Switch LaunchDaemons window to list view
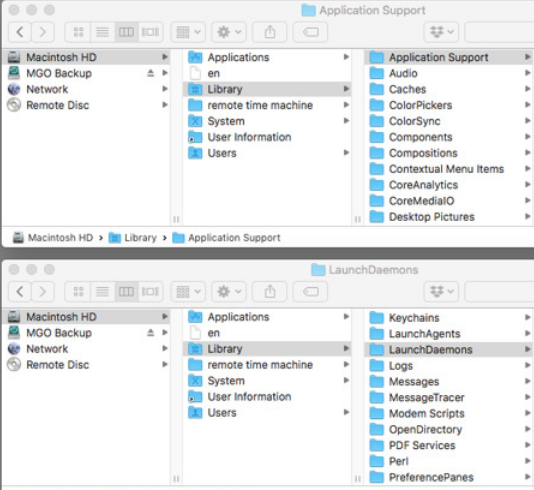This screenshot has height=490, width=534. coord(102,291)
